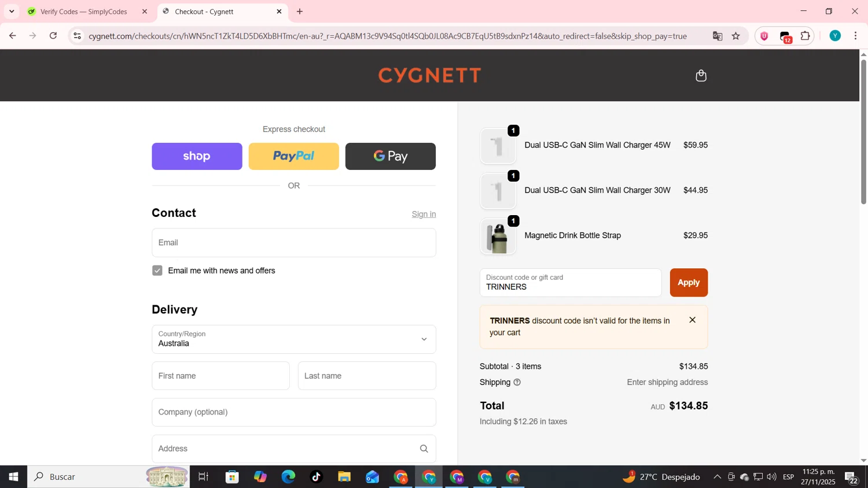Click the Address input field
The width and height of the screenshot is (868, 488).
pyautogui.click(x=294, y=449)
